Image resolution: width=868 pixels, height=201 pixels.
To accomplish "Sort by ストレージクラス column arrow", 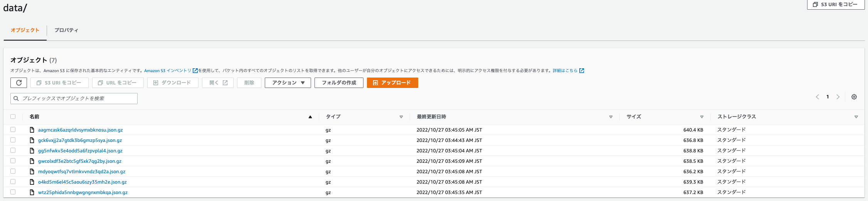I will tap(856, 117).
